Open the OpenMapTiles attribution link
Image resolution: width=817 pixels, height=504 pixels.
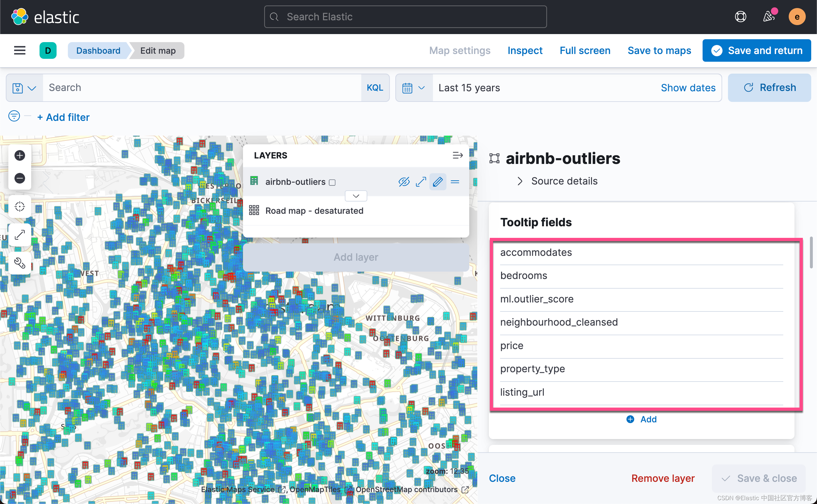tap(320, 489)
